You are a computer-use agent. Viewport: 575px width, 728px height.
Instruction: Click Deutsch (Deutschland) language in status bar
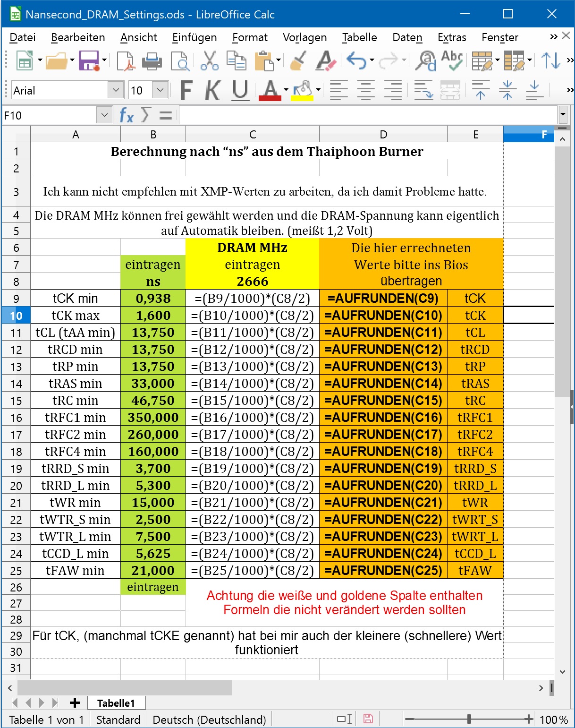tap(210, 719)
